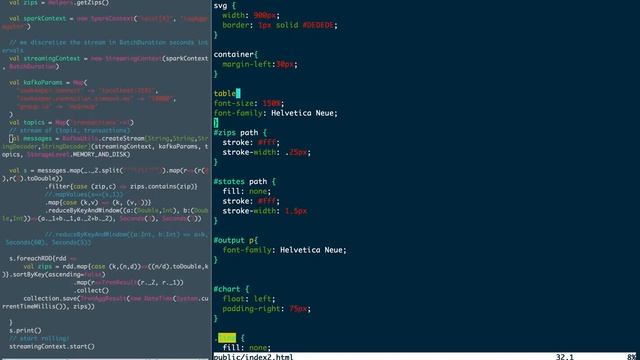Viewport: 640px width, 360px height.
Task: Click the 'float: left;' declaration
Action: [x=249, y=299]
